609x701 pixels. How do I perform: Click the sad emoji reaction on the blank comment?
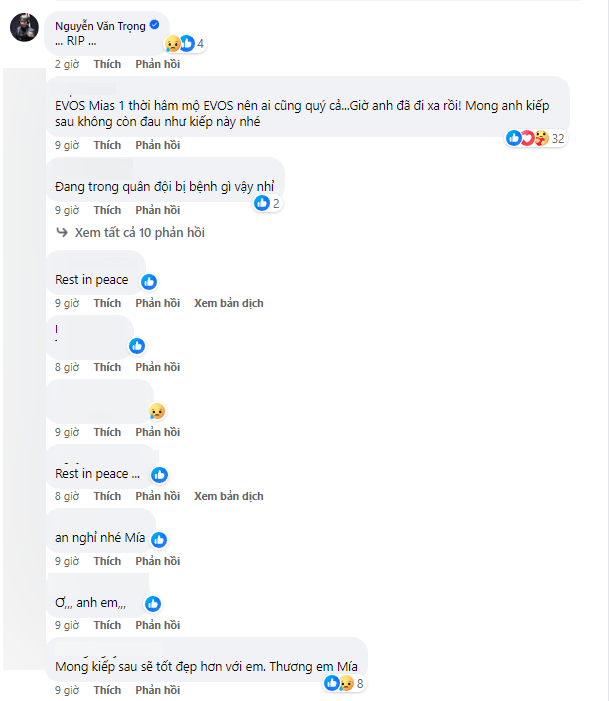tap(157, 411)
